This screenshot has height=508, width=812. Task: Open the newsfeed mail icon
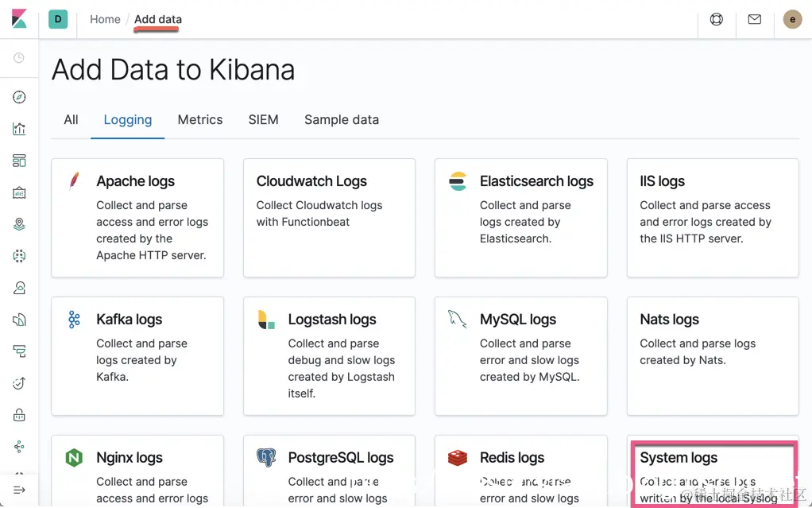click(x=755, y=19)
